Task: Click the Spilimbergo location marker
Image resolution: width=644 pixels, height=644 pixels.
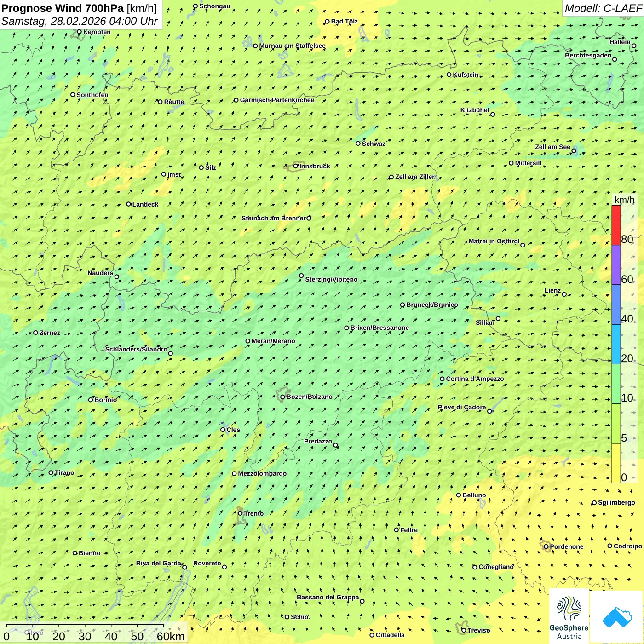Action: pyautogui.click(x=594, y=503)
